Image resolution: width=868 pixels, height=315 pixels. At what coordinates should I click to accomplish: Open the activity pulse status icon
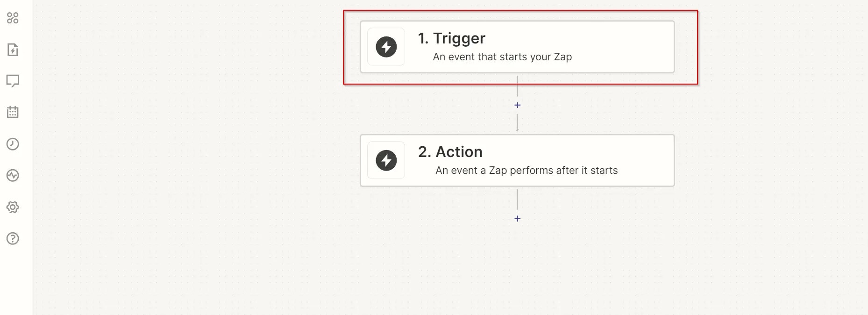(13, 175)
